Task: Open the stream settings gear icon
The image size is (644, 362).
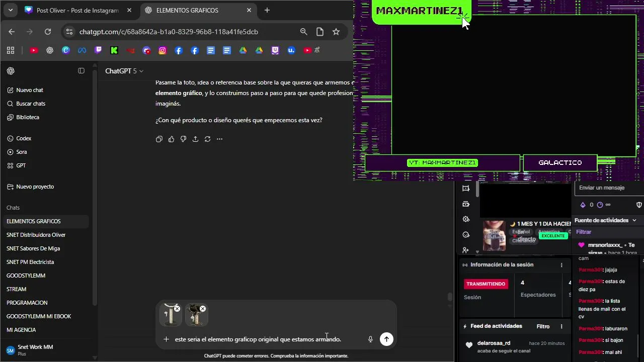Action: click(466, 219)
